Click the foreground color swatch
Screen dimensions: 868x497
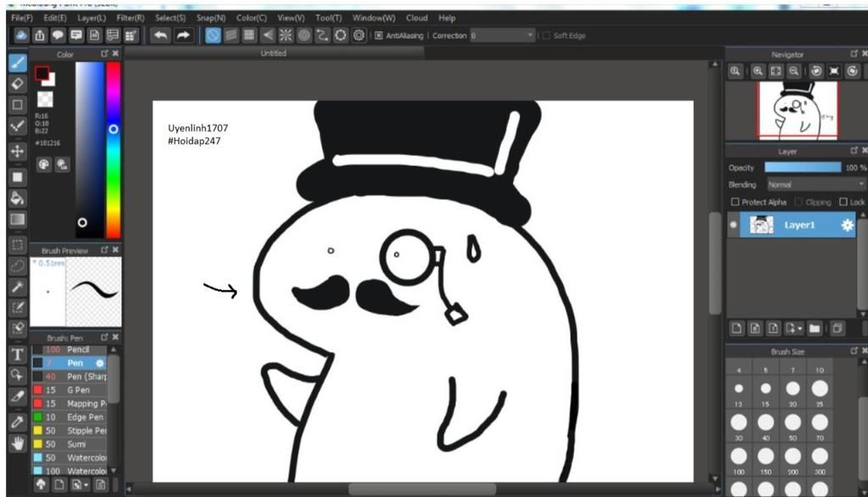[42, 73]
